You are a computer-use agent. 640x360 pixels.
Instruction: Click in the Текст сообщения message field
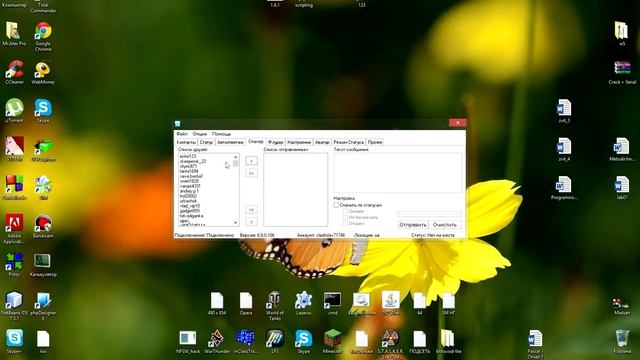398,173
